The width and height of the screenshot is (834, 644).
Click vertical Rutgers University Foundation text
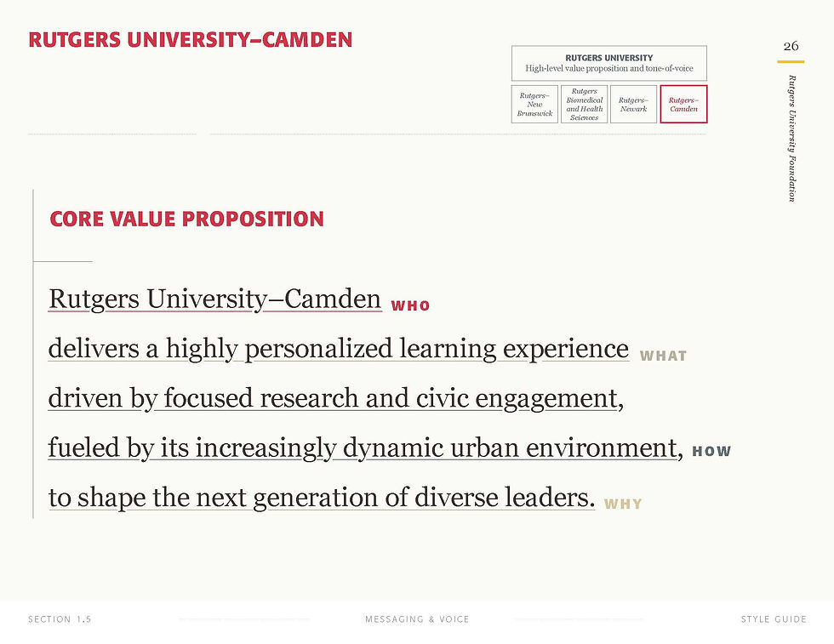coord(791,138)
